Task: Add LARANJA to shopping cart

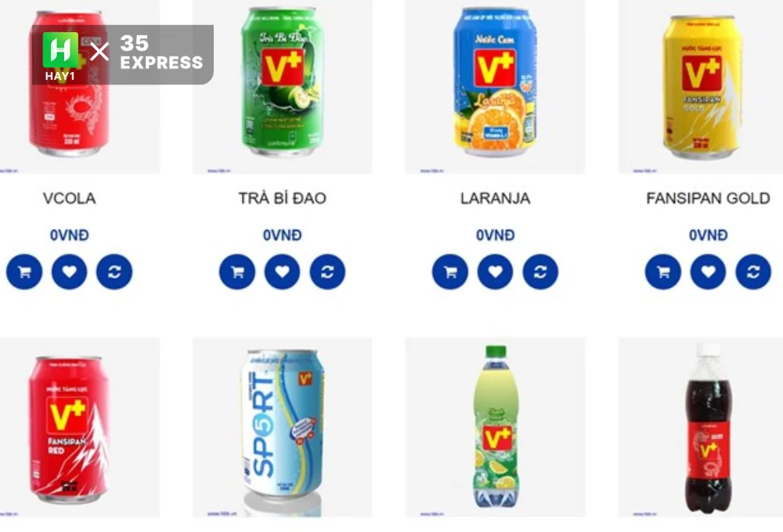Action: (x=450, y=271)
